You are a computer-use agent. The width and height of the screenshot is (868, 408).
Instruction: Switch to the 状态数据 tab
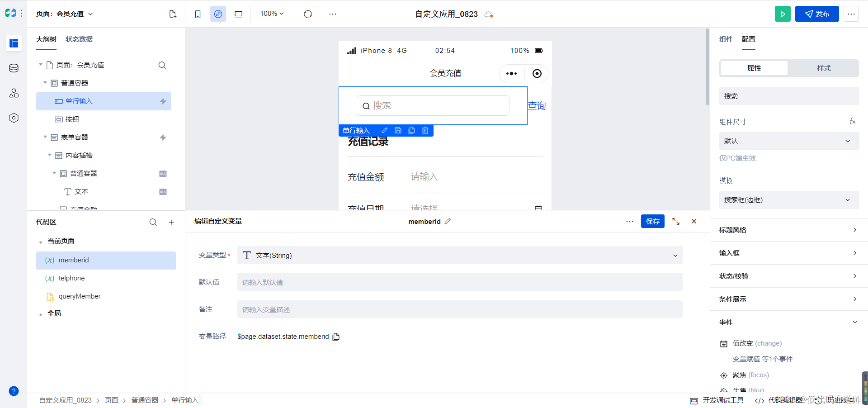click(x=79, y=39)
